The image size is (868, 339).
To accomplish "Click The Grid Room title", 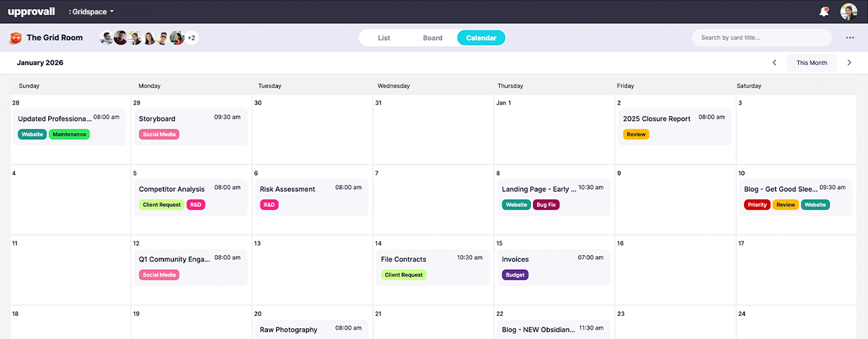I will pos(55,38).
